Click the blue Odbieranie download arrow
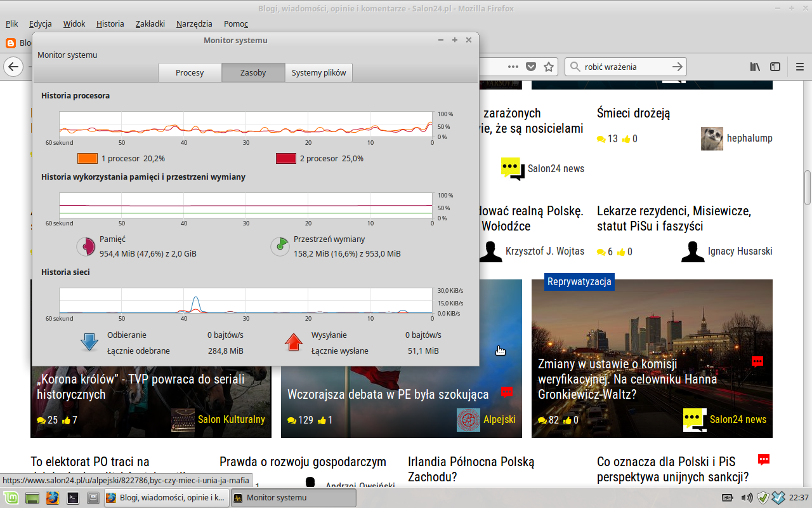This screenshot has height=508, width=812. [x=89, y=342]
